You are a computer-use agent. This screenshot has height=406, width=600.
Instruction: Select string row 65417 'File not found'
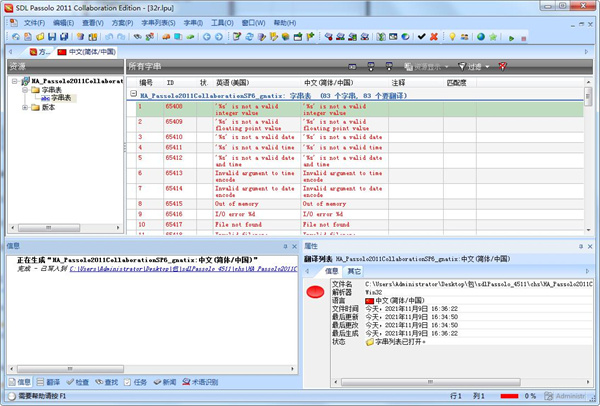[355, 225]
